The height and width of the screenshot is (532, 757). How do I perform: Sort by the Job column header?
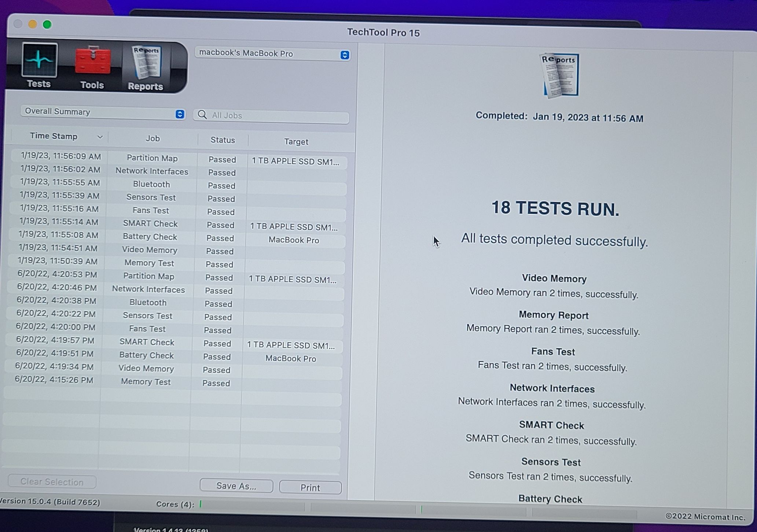pos(152,138)
